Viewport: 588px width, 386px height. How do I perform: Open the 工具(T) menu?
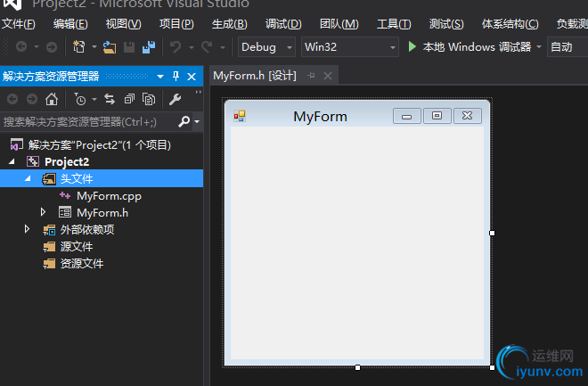[394, 24]
